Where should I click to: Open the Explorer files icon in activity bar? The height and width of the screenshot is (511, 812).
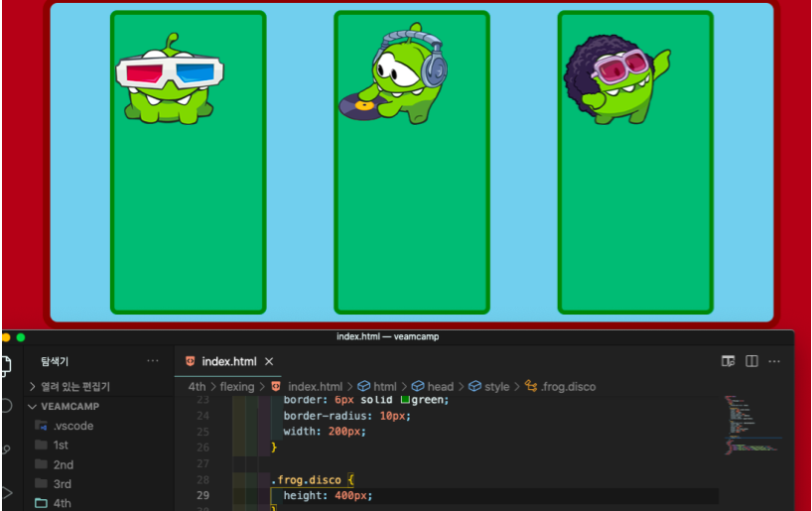tap(6, 365)
